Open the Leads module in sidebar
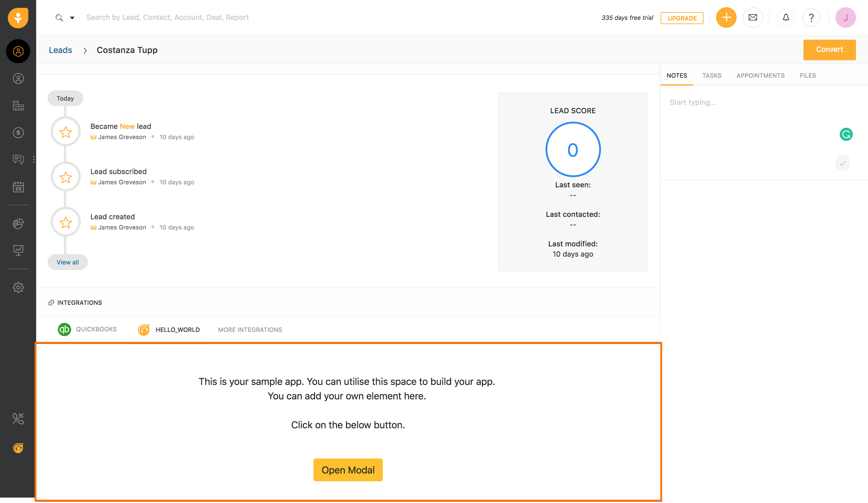This screenshot has width=868, height=503. pyautogui.click(x=18, y=51)
